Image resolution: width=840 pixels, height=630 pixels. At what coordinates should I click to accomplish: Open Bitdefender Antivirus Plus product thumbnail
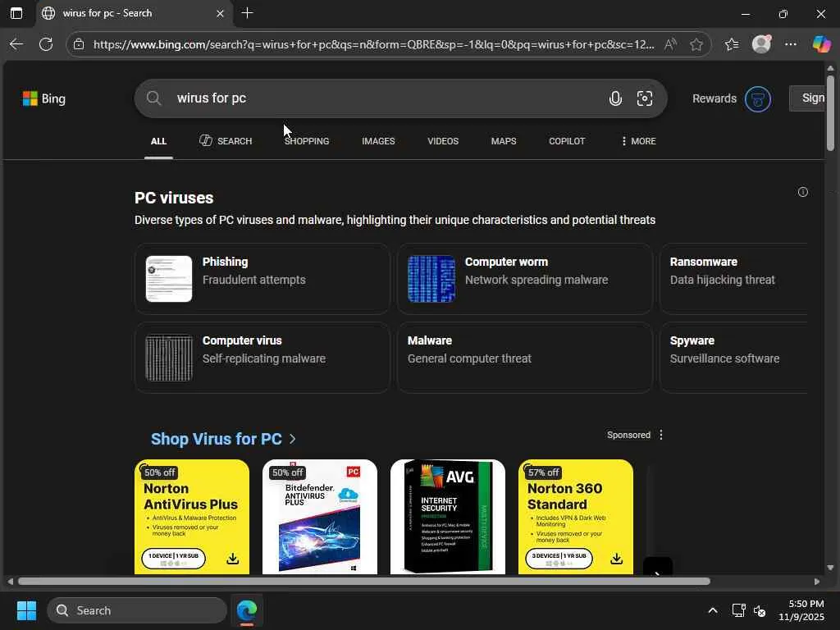tap(320, 517)
